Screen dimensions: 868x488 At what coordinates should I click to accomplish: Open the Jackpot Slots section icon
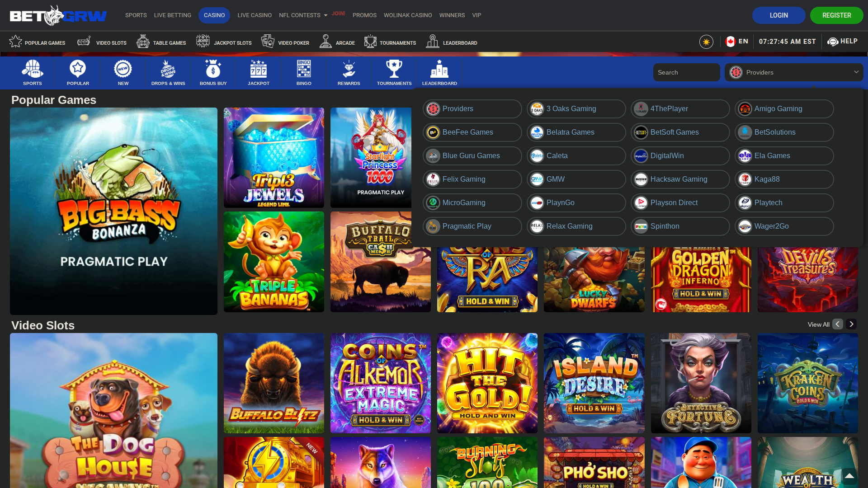203,41
